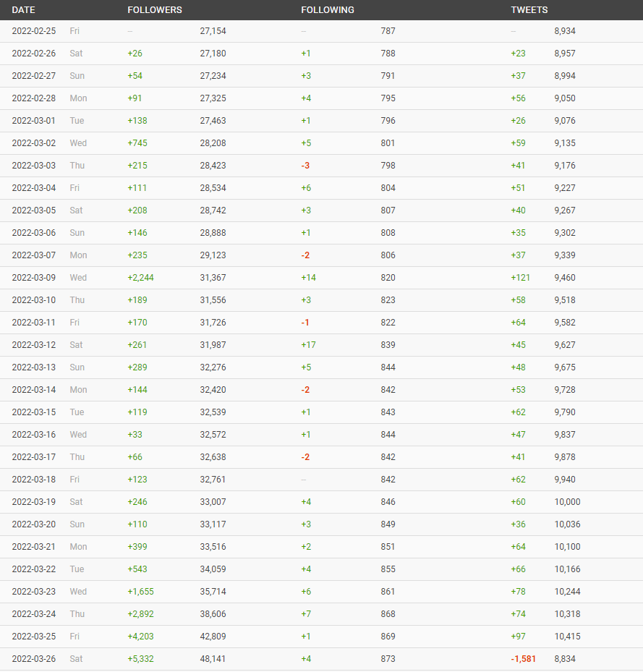Screen dimensions: 643x672
Task: Click the FOLLOWERS column header
Action: (x=155, y=10)
